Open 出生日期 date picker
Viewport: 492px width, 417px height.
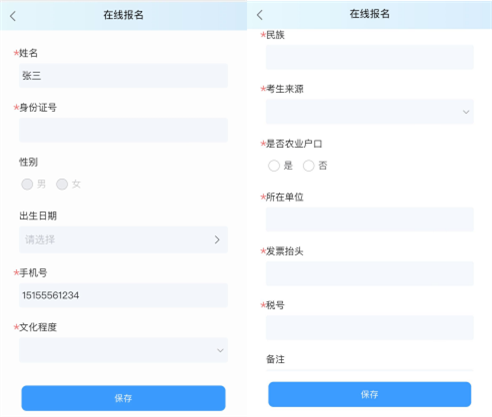pos(123,239)
